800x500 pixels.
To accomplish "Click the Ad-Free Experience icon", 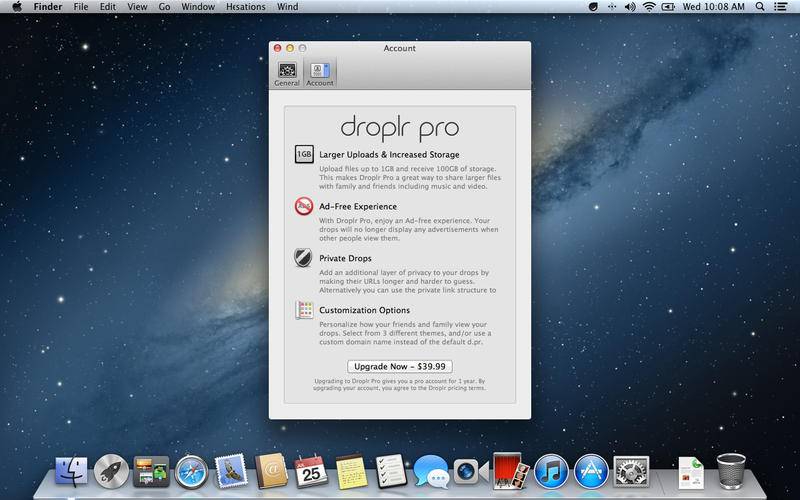I will point(304,207).
